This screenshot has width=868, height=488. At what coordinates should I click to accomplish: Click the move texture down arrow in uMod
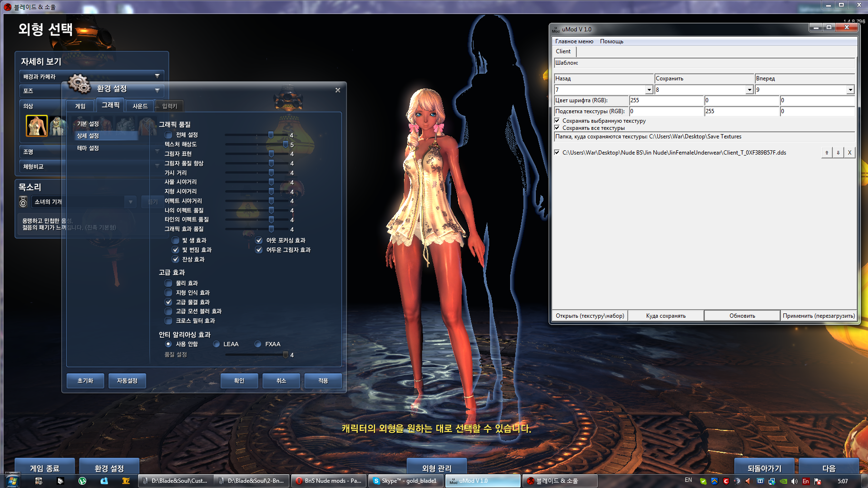click(838, 153)
